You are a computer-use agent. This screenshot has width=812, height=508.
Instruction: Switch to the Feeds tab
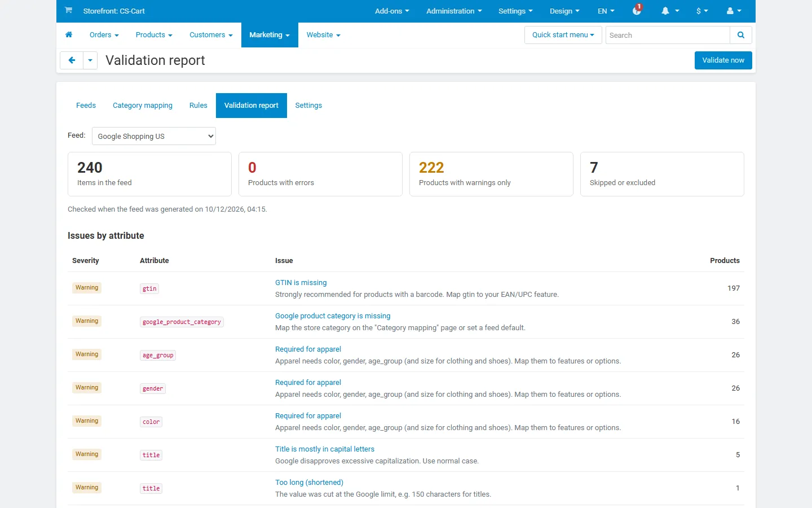[86, 106]
